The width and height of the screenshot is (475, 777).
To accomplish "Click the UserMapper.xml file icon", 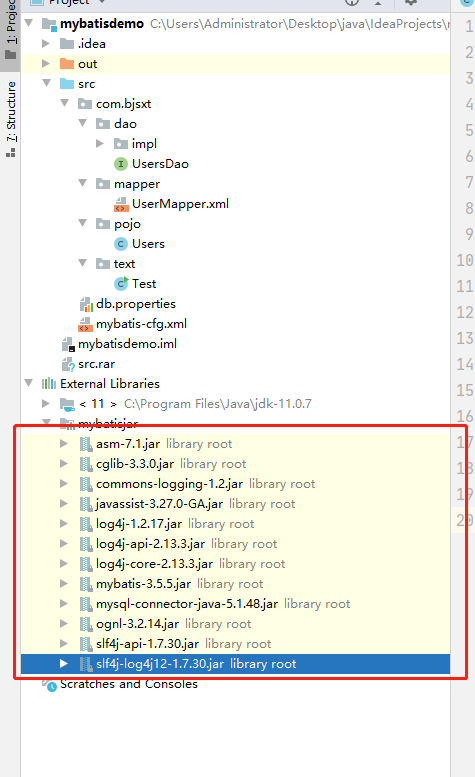I will click(x=121, y=204).
